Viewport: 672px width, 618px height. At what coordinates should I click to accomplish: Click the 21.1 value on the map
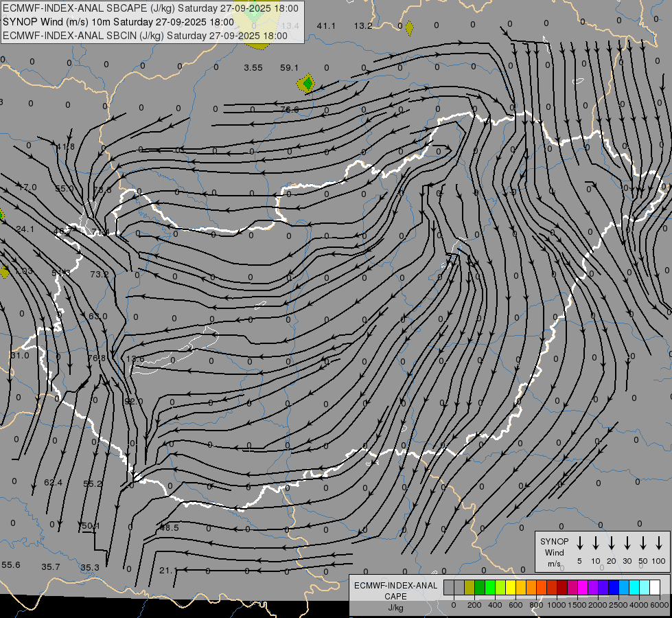pyautogui.click(x=167, y=571)
